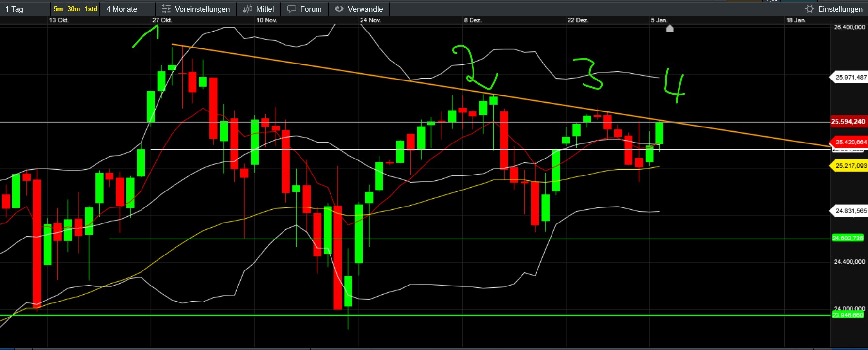The image size is (868, 350).
Task: Click the grey house marker below 5 Jan.
Action: pyautogui.click(x=670, y=28)
